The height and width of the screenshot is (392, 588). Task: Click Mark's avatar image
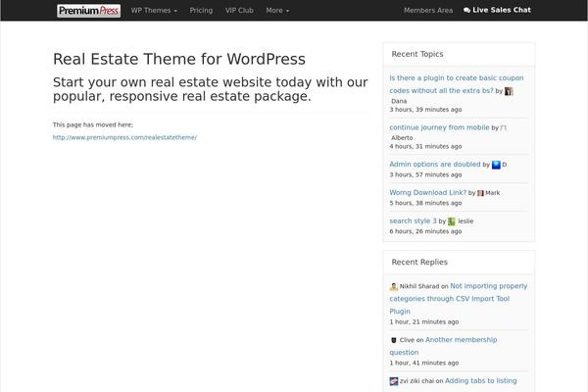[480, 193]
